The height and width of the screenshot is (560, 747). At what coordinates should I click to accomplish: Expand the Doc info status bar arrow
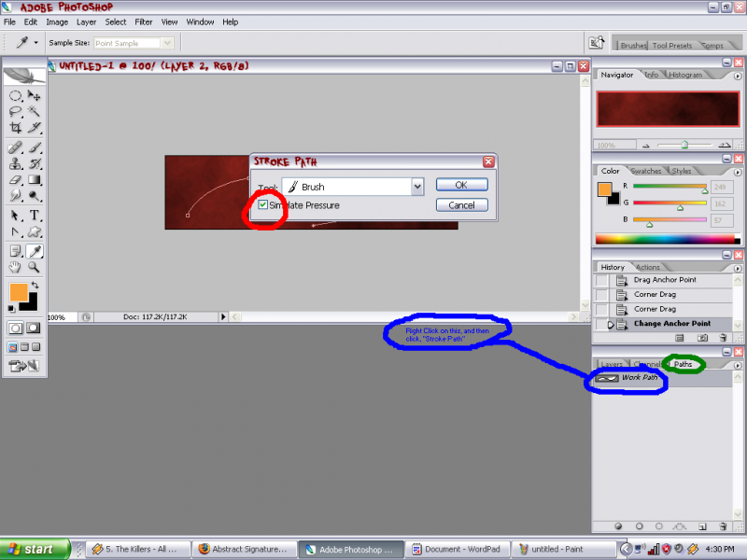pyautogui.click(x=223, y=316)
